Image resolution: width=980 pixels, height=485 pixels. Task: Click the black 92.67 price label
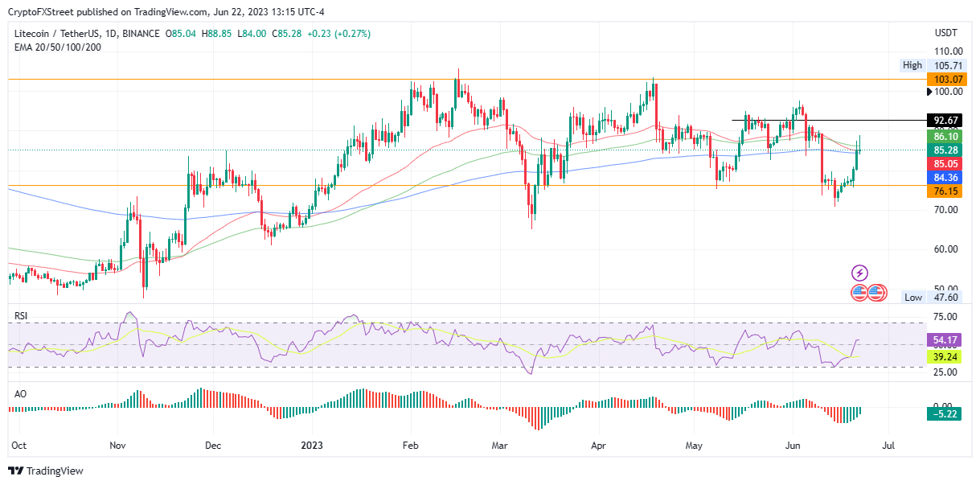pyautogui.click(x=946, y=121)
